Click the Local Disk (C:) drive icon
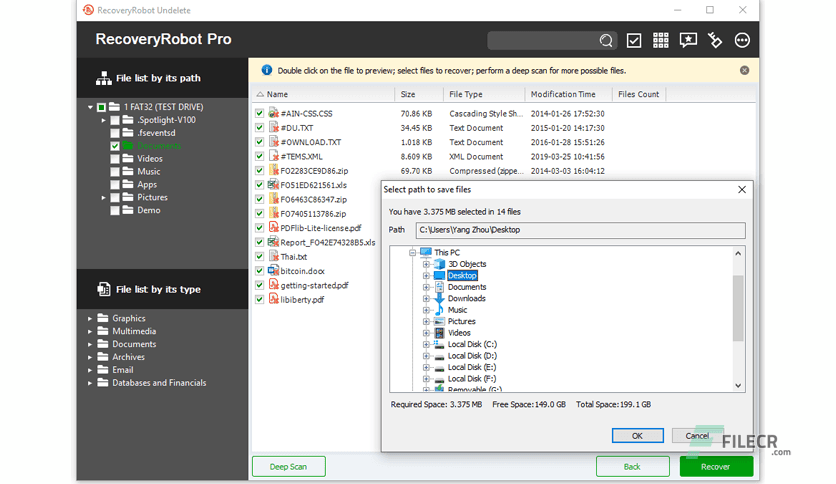836x484 pixels. coord(439,344)
